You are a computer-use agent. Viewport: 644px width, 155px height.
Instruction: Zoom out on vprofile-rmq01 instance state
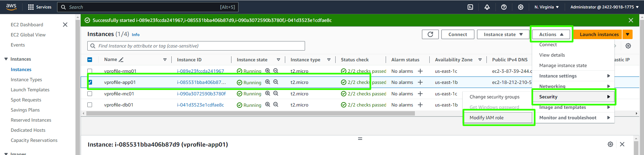276,71
